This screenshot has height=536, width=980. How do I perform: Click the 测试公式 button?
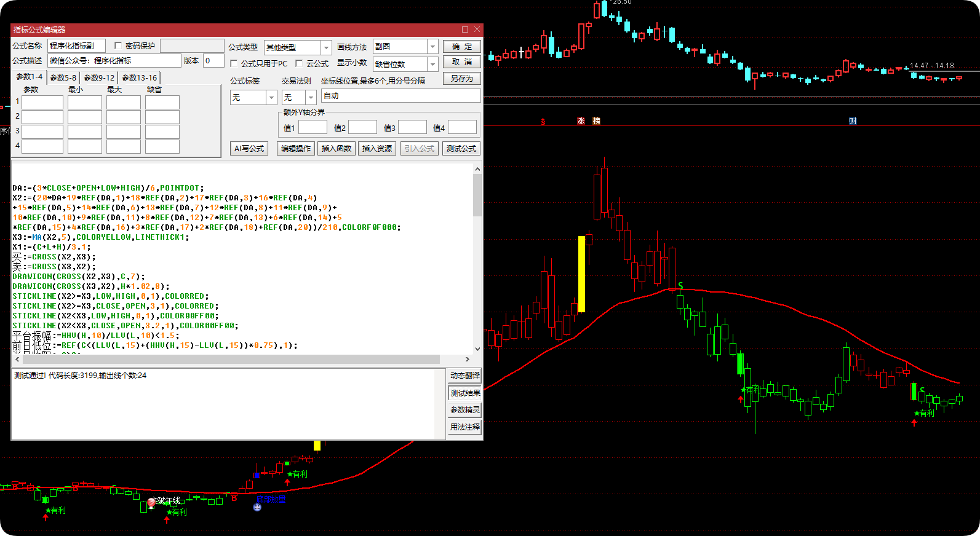pyautogui.click(x=461, y=148)
